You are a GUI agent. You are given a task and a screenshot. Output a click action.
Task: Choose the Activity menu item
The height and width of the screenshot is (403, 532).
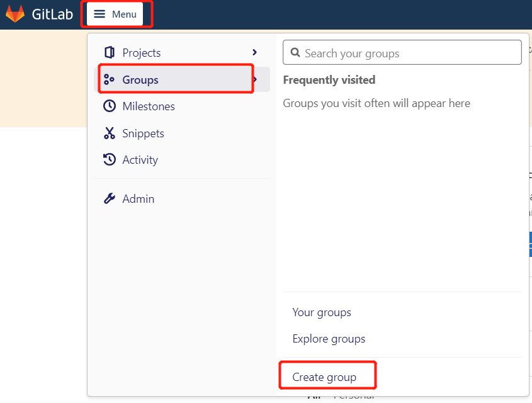click(x=140, y=160)
